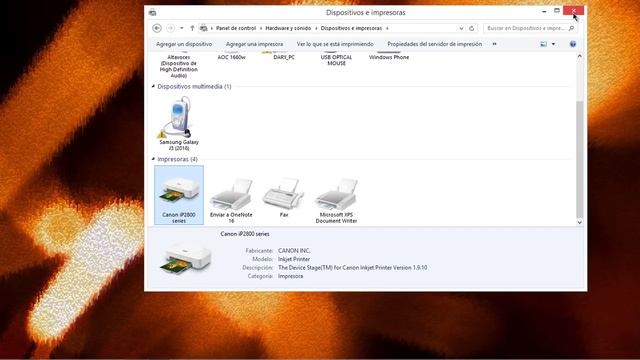Click the search magnifier icon
The height and width of the screenshot is (360, 640).
tap(571, 28)
